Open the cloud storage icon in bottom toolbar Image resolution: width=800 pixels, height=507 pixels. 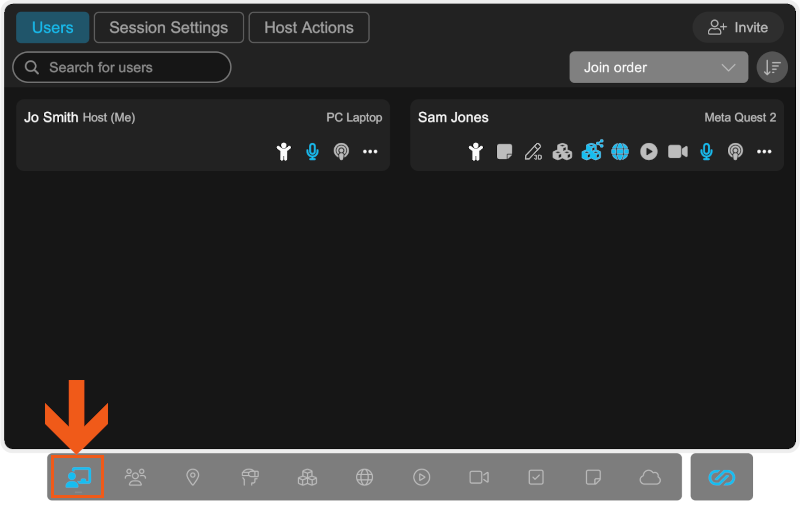coord(651,478)
